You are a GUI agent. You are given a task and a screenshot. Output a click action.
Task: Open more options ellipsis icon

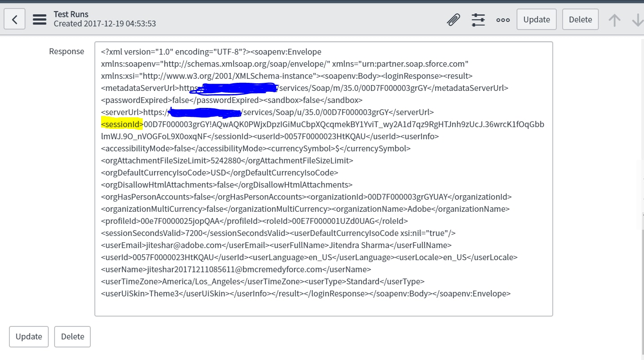(503, 20)
